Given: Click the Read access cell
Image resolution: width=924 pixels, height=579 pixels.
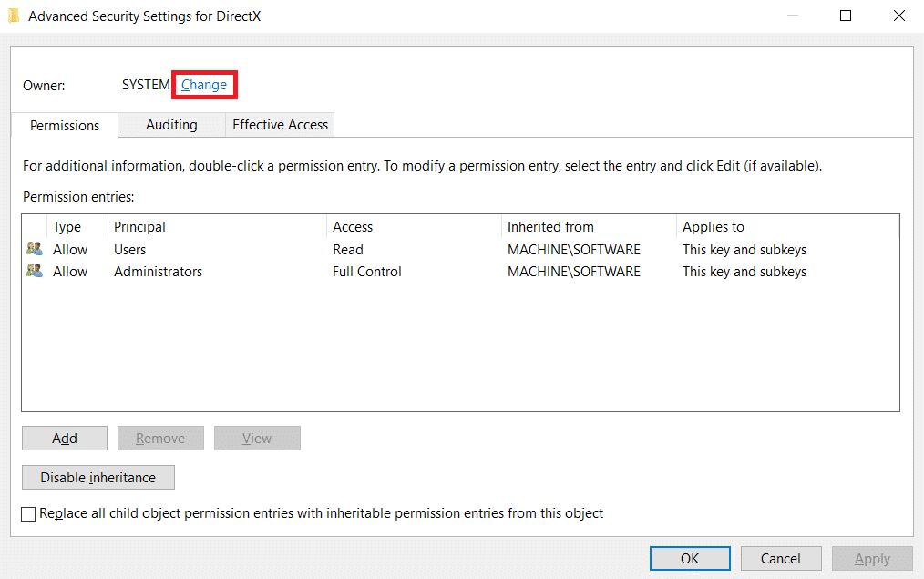Looking at the screenshot, I should coord(348,250).
